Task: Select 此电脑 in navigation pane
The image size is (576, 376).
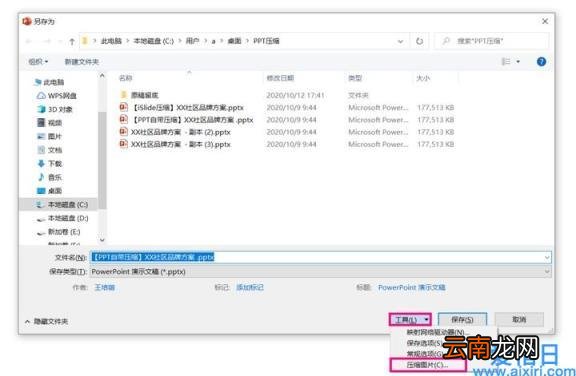Action: [49, 82]
